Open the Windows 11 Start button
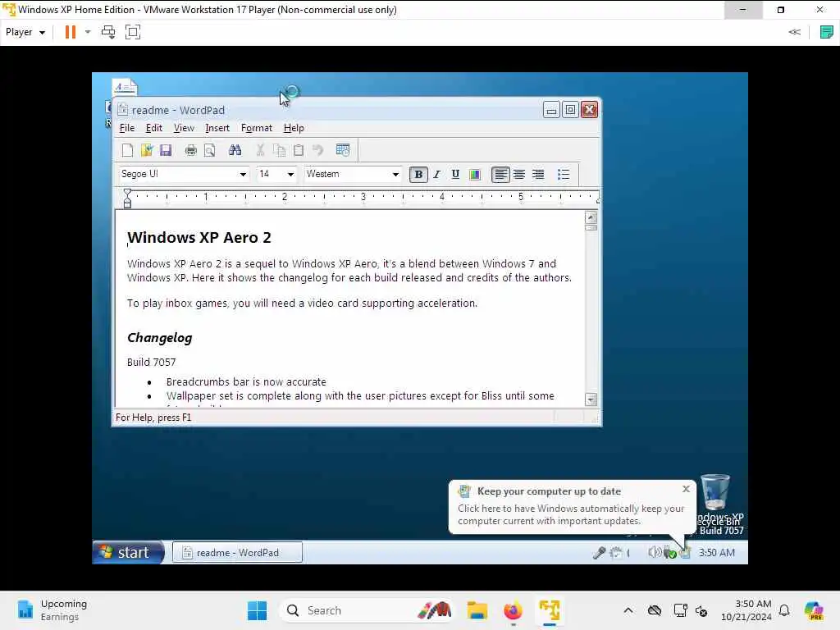This screenshot has height=630, width=840. tap(257, 610)
